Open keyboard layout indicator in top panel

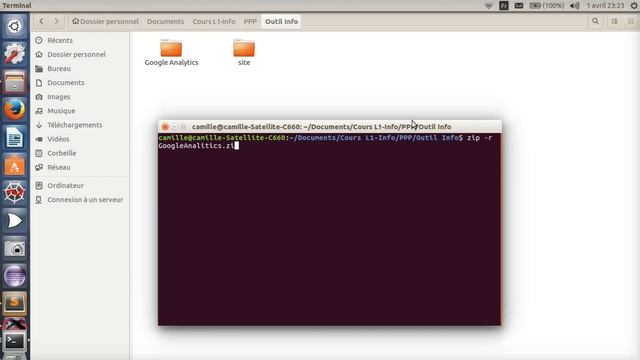click(504, 6)
